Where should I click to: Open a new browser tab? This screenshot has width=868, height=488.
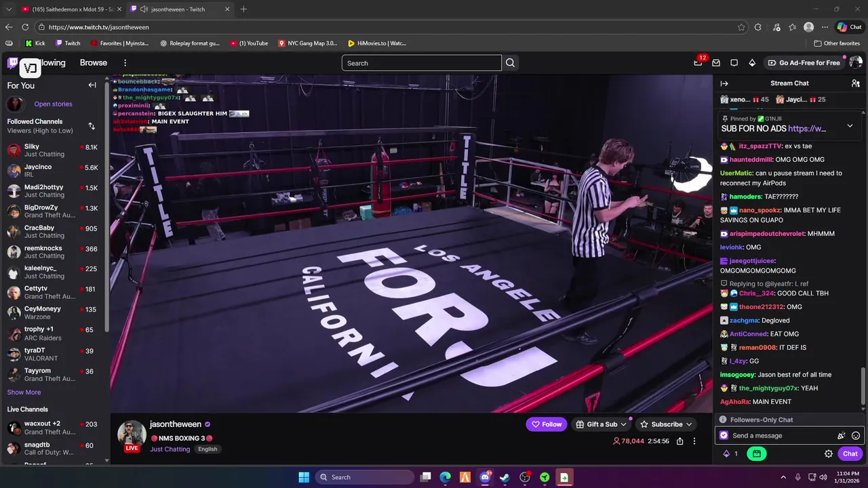(x=243, y=9)
